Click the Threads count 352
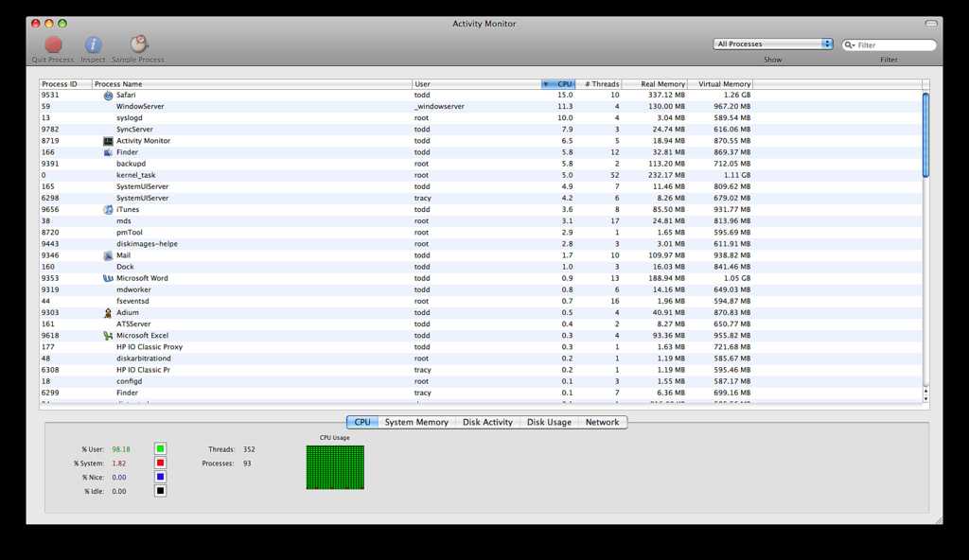The height and width of the screenshot is (560, 969). (249, 449)
